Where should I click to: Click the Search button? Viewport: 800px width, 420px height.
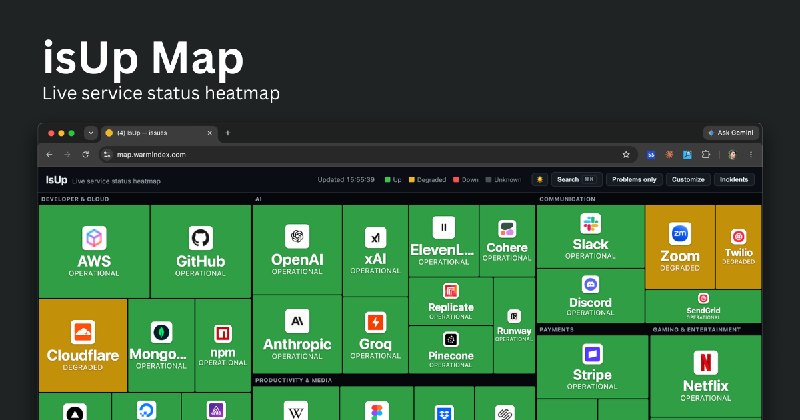pos(577,180)
